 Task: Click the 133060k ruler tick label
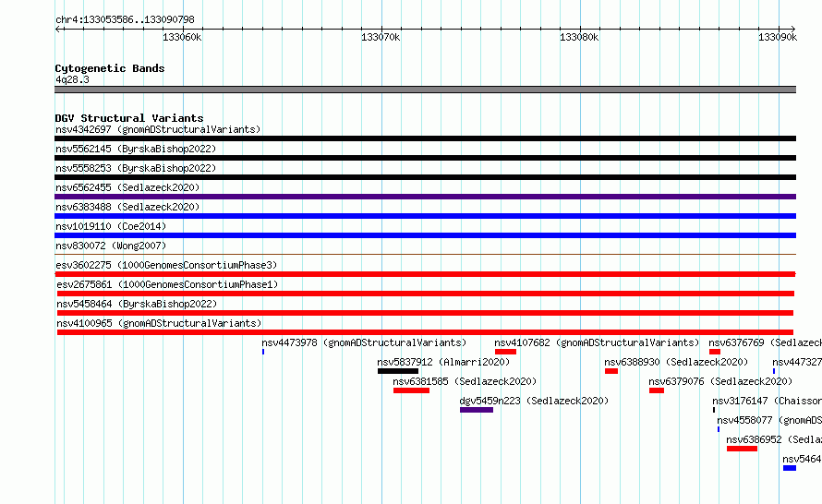click(x=182, y=37)
